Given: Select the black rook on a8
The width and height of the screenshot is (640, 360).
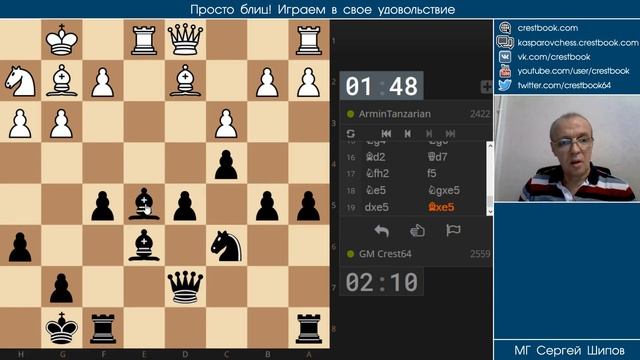Looking at the screenshot, I should point(309,328).
